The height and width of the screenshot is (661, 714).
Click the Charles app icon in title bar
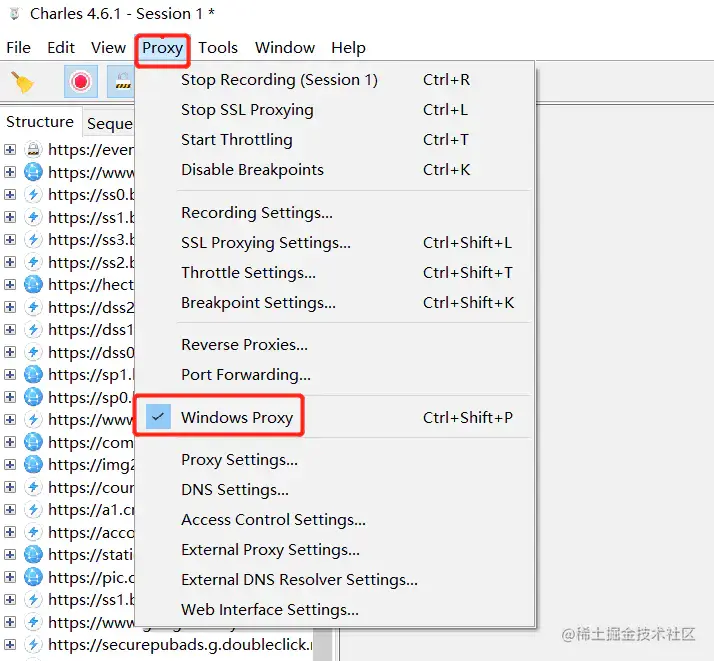click(15, 14)
